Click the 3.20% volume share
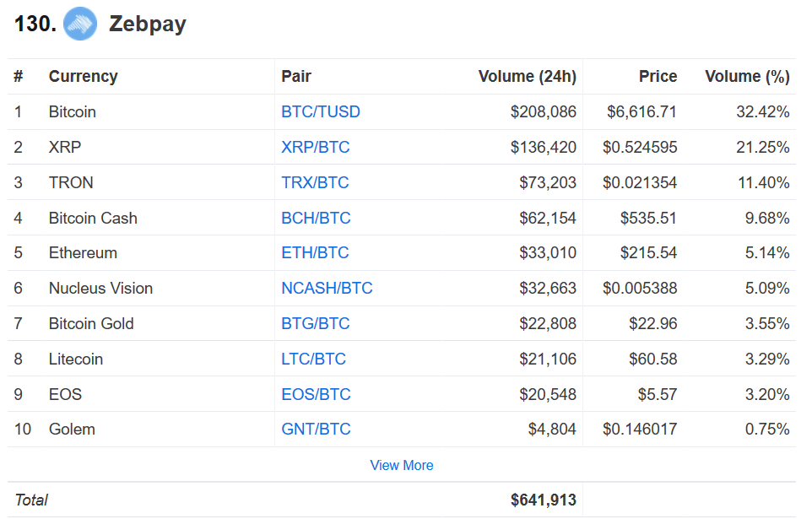Screen dimensions: 812x519 767,394
